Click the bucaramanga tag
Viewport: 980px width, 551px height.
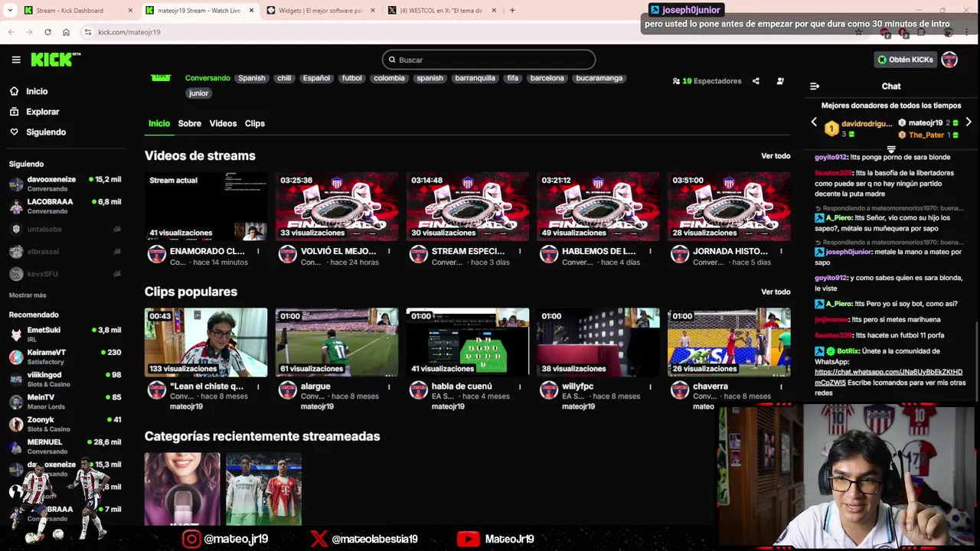599,78
